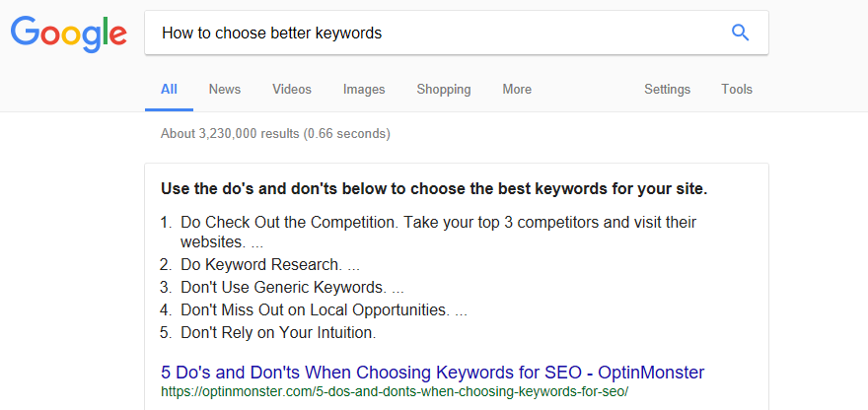Select the All results tab
868x410 pixels.
(169, 90)
